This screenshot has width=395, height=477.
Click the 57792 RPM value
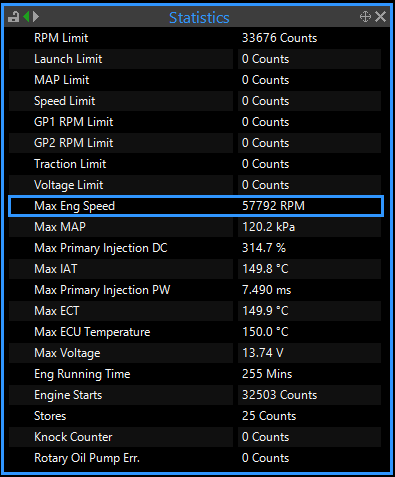tap(273, 206)
